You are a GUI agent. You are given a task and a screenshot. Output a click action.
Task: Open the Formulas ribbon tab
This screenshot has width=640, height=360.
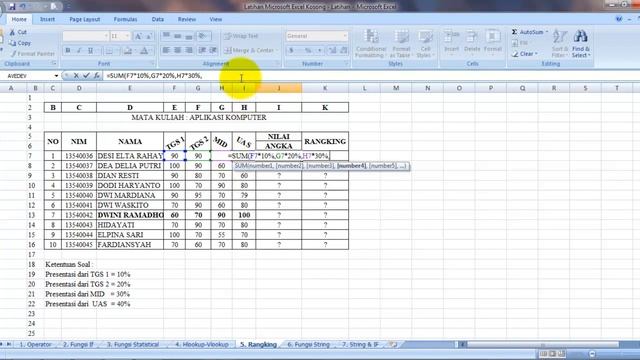(125, 19)
